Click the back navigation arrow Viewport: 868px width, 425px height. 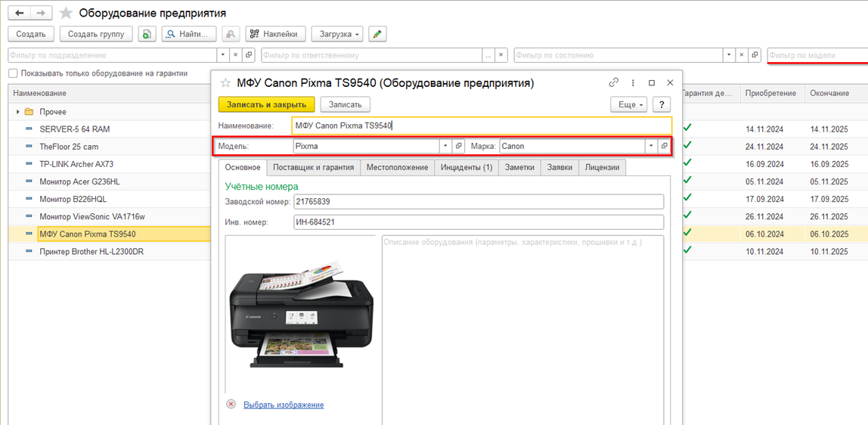point(20,13)
